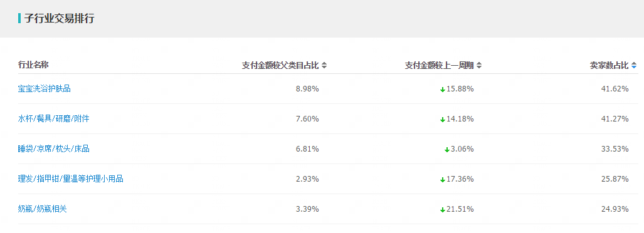644x233 pixels.
Task: Click green down arrow beside 15.88%
Action: point(442,90)
